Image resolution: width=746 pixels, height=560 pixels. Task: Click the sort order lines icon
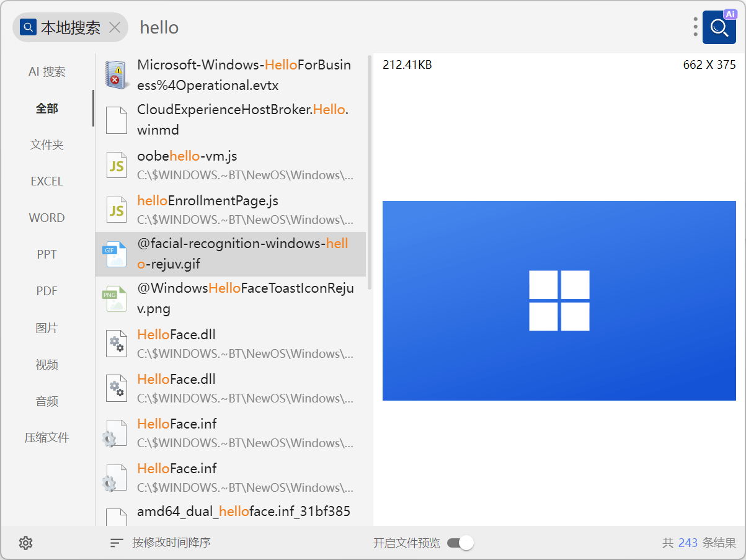(117, 543)
